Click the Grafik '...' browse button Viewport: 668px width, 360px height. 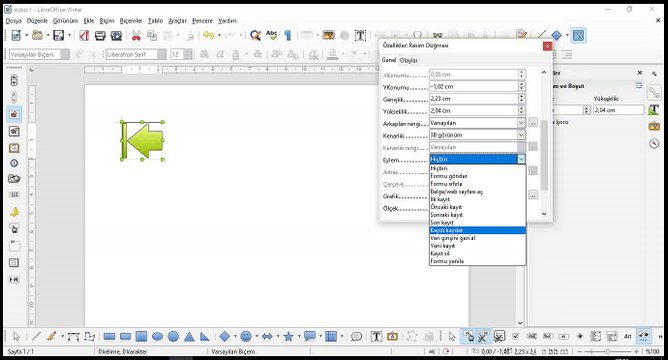pos(533,195)
